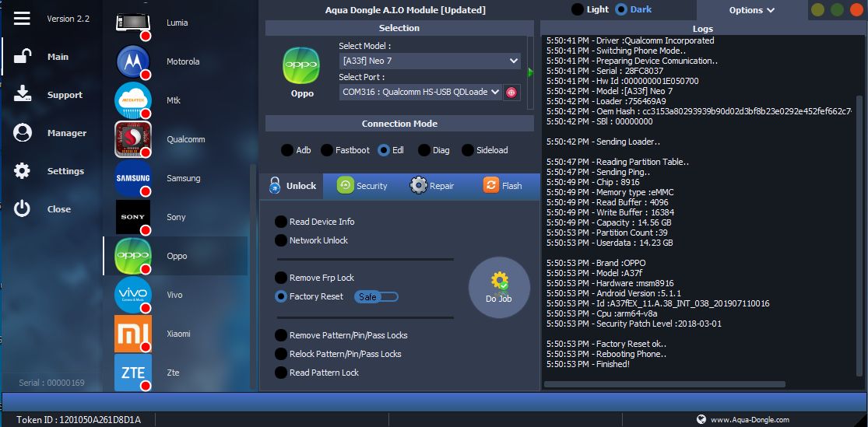Select the ZTE brand icon
This screenshot has width=868, height=427.
[x=133, y=373]
